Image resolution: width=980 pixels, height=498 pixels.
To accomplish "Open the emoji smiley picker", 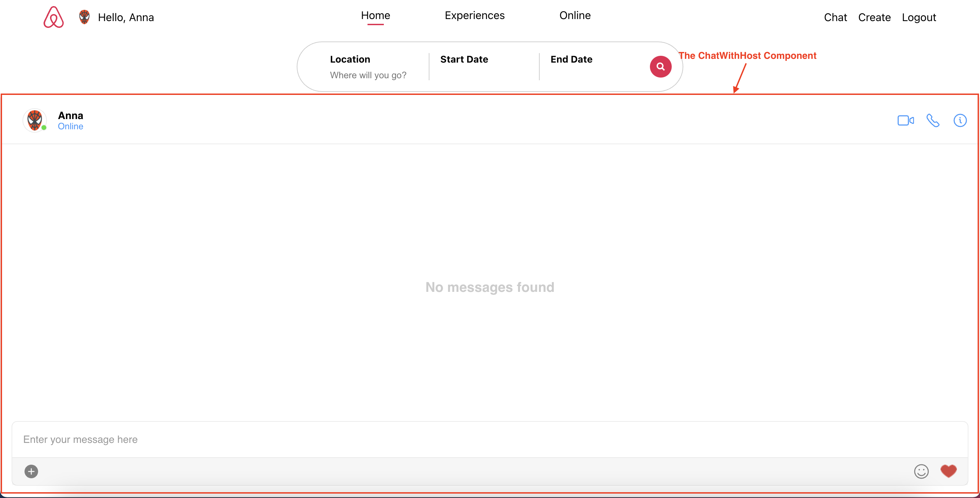I will tap(921, 471).
